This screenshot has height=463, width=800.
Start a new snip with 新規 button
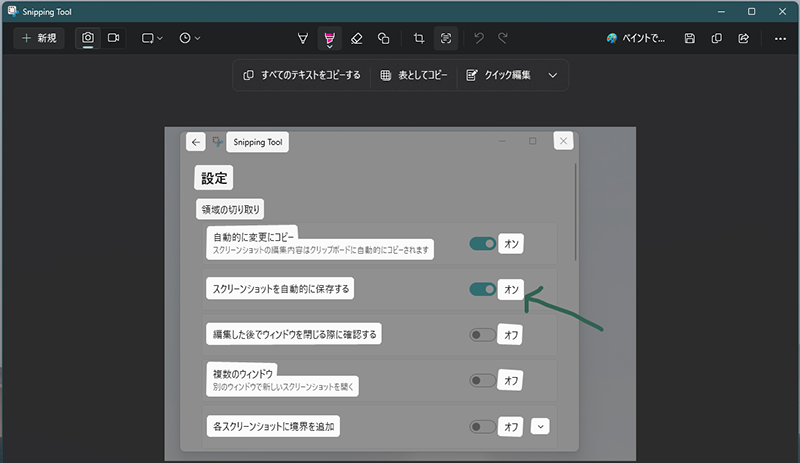click(x=39, y=38)
